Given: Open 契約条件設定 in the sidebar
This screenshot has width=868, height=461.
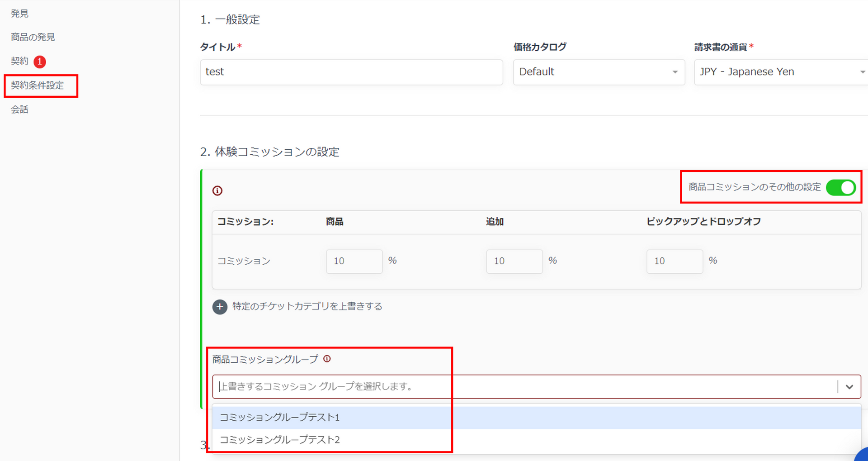Looking at the screenshot, I should pyautogui.click(x=38, y=86).
